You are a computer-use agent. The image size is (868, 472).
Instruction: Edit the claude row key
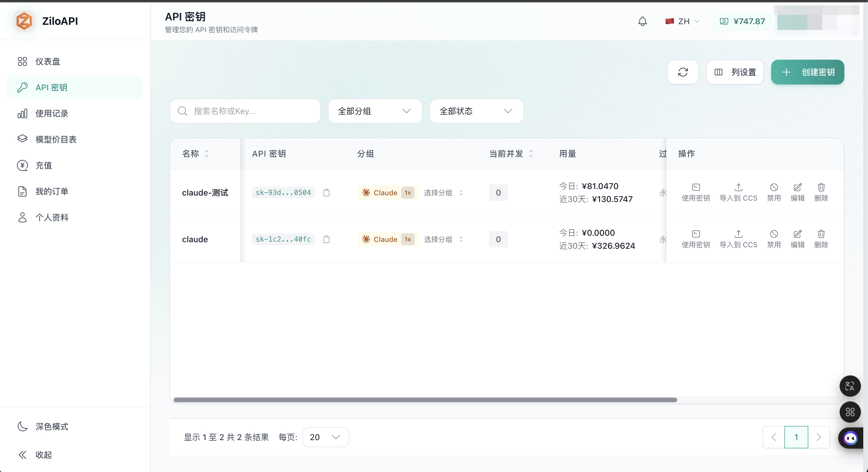click(x=798, y=239)
